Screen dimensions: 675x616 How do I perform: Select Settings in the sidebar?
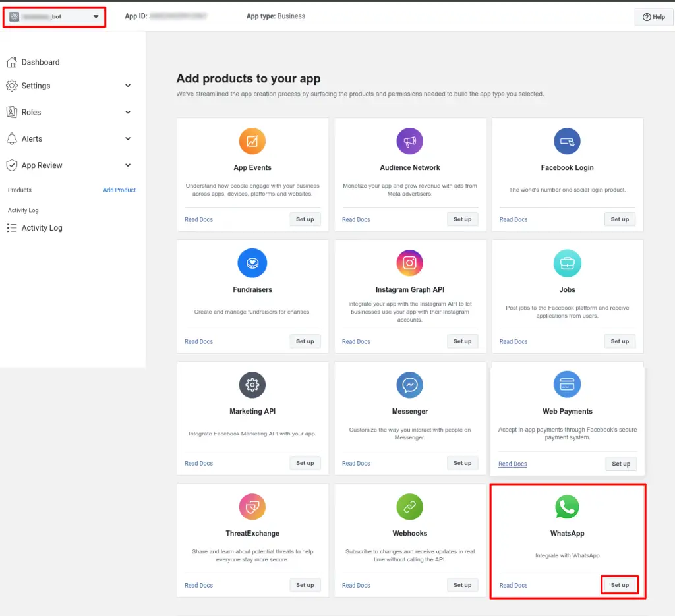(x=36, y=86)
